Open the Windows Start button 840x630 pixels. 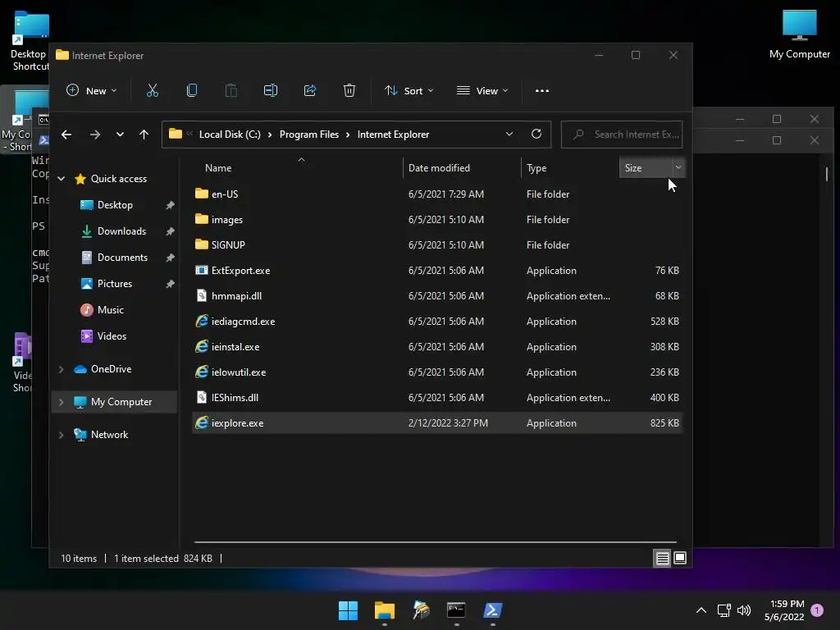coord(348,610)
